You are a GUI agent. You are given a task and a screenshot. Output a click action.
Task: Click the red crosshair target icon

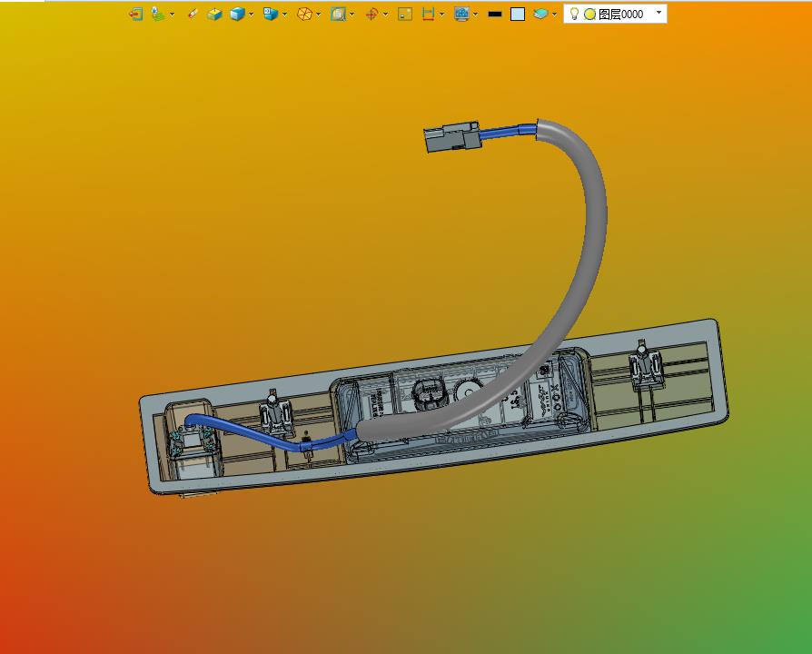(371, 14)
